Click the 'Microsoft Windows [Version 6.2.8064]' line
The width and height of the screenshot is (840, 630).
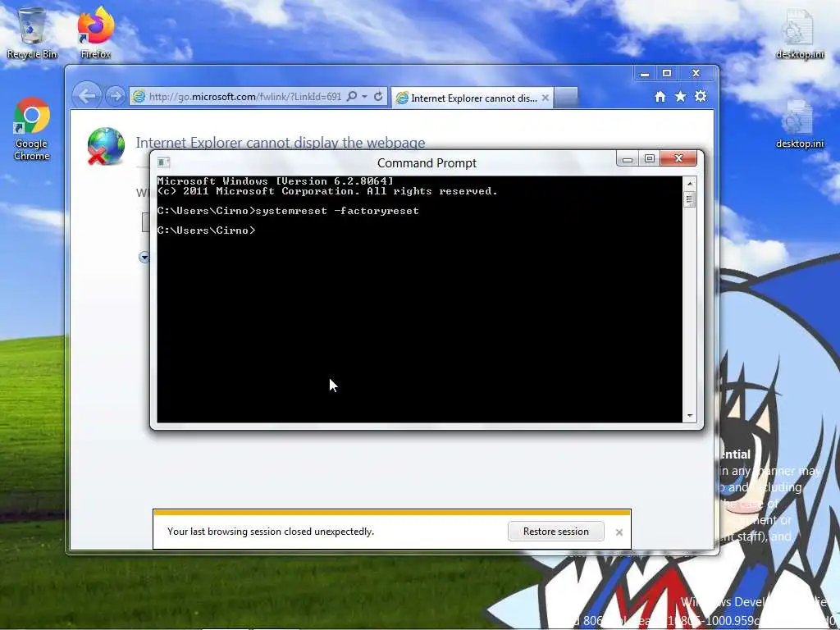(x=276, y=181)
